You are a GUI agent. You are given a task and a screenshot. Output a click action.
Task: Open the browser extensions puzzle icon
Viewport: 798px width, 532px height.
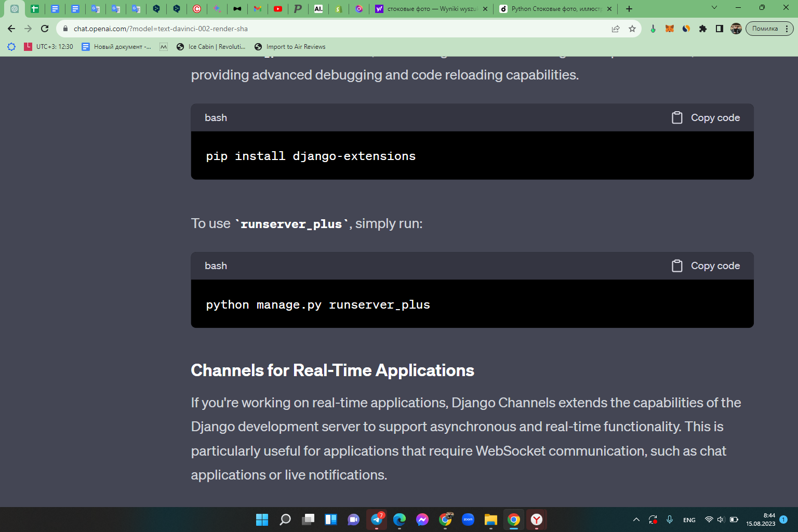coord(703,29)
